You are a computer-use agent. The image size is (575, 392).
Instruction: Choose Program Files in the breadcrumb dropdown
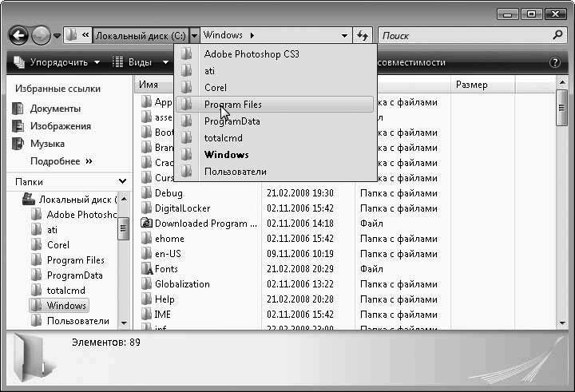click(x=232, y=105)
